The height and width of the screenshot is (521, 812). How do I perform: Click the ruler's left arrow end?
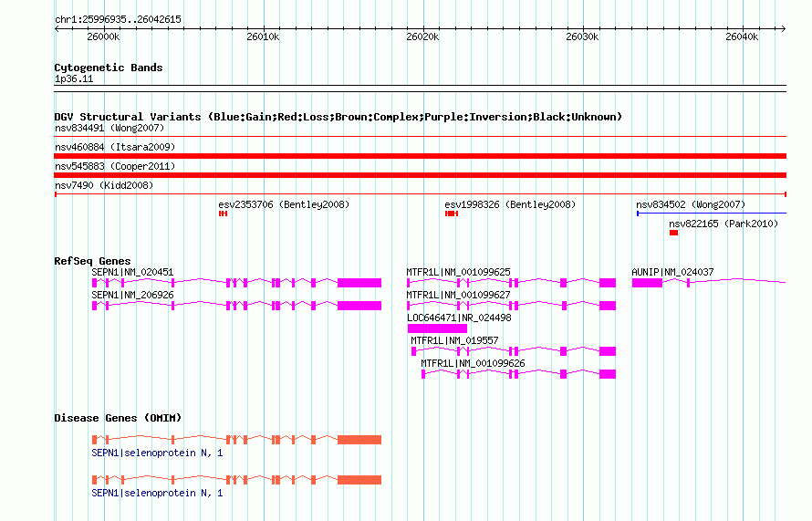pyautogui.click(x=57, y=29)
